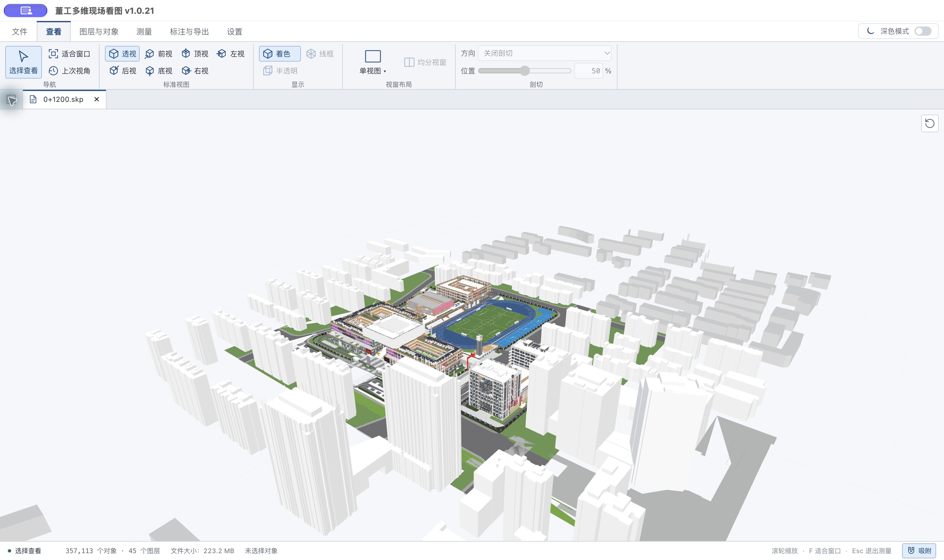
Task: Switch to 右视 right view
Action: pyautogui.click(x=195, y=70)
